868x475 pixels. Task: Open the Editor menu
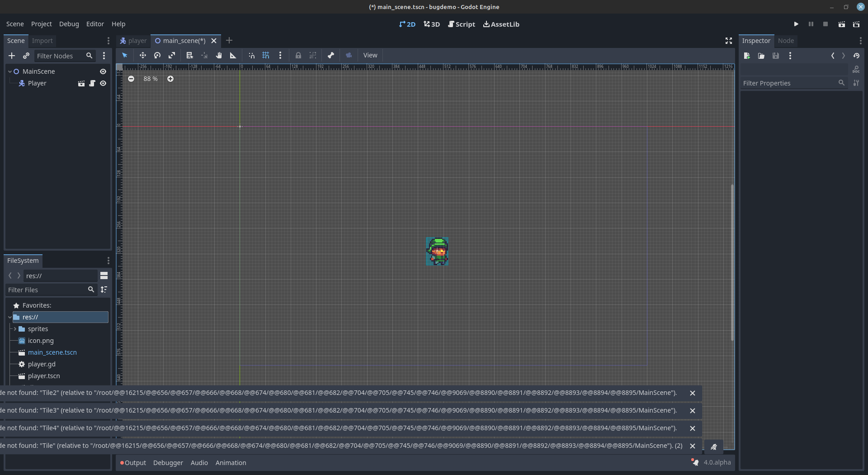pos(95,24)
